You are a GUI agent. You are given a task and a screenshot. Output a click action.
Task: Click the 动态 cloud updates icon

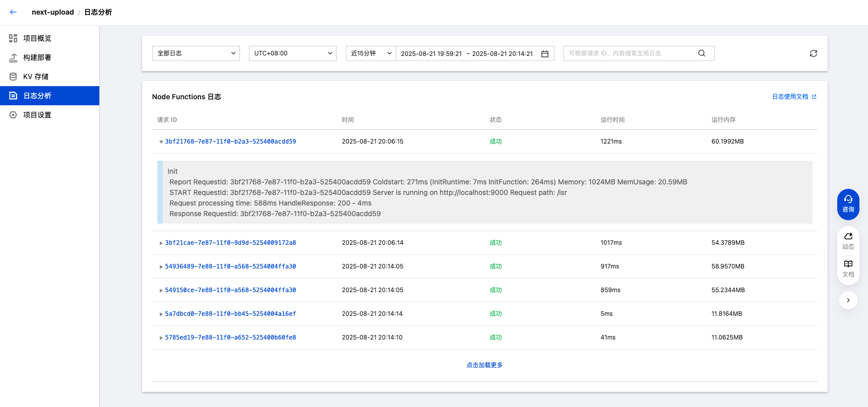848,241
